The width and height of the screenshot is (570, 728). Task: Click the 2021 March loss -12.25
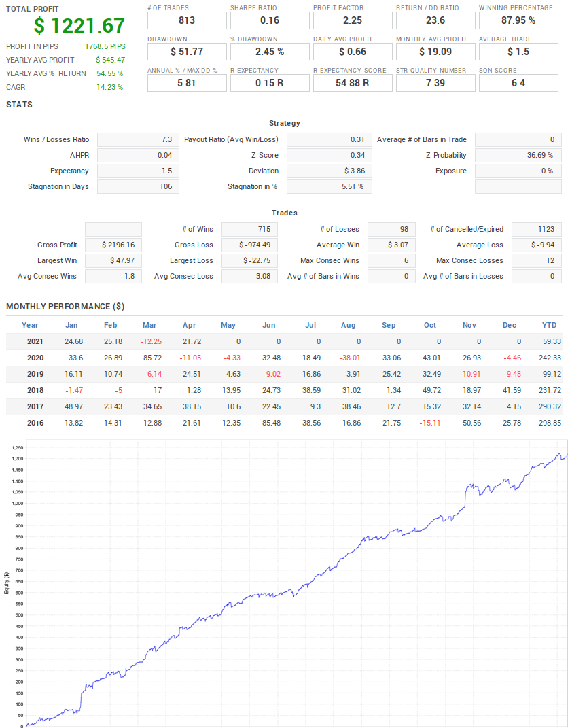(151, 342)
